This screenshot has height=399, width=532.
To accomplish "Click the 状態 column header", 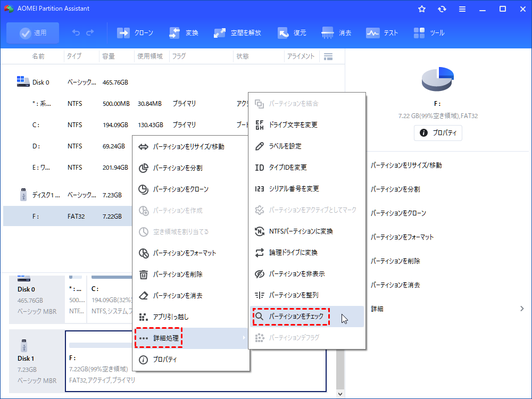I will coord(243,56).
